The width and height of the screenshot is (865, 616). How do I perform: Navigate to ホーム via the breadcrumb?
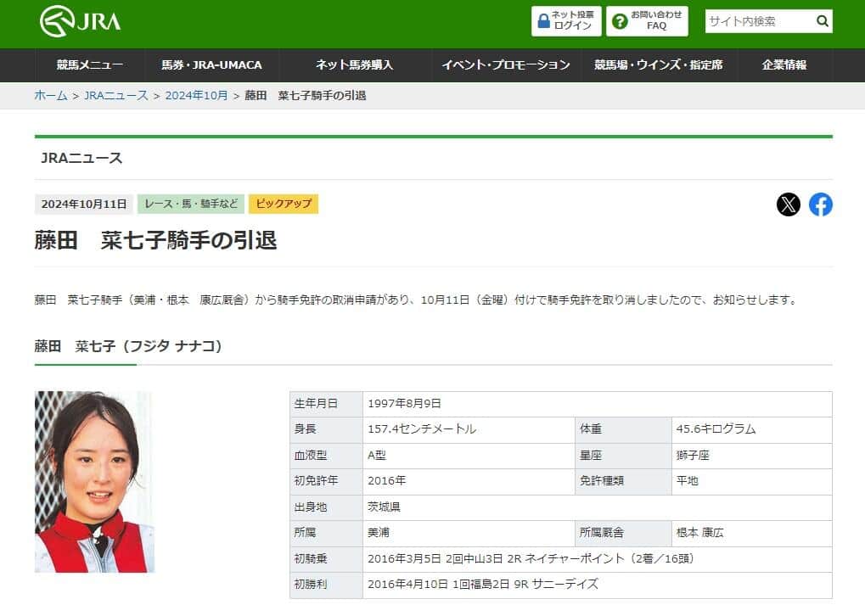(x=50, y=96)
